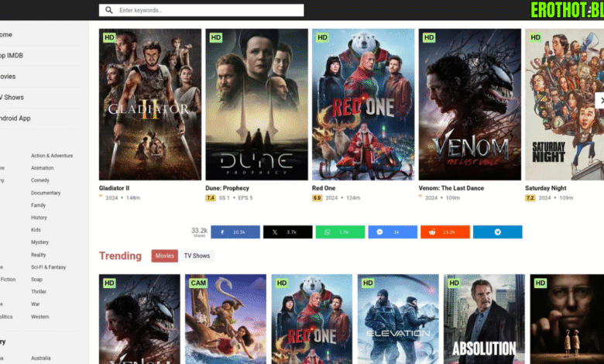Open trending Absolution poster
604x364 pixels.
(484, 319)
